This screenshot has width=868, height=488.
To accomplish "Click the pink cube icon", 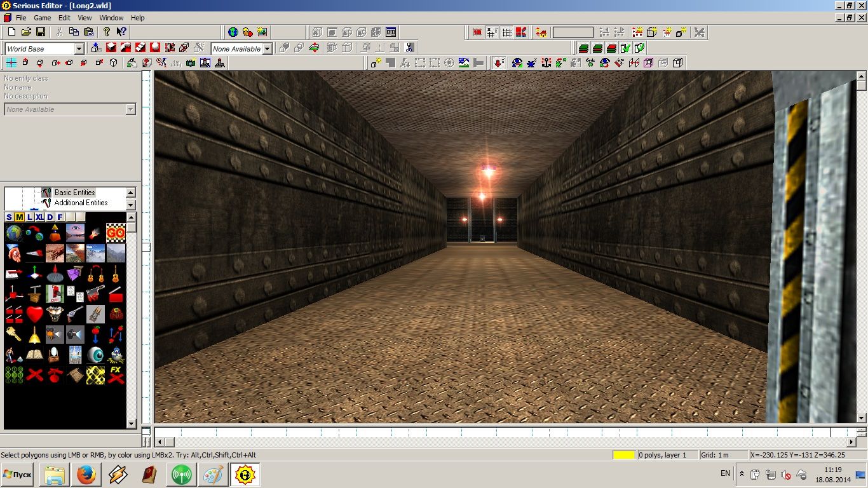I will click(x=648, y=63).
